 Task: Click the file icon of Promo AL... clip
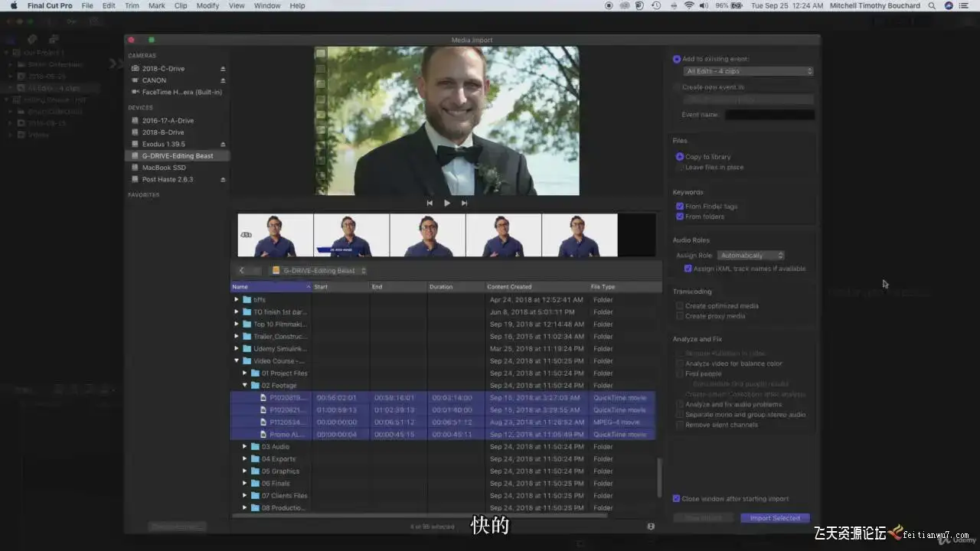pos(263,434)
